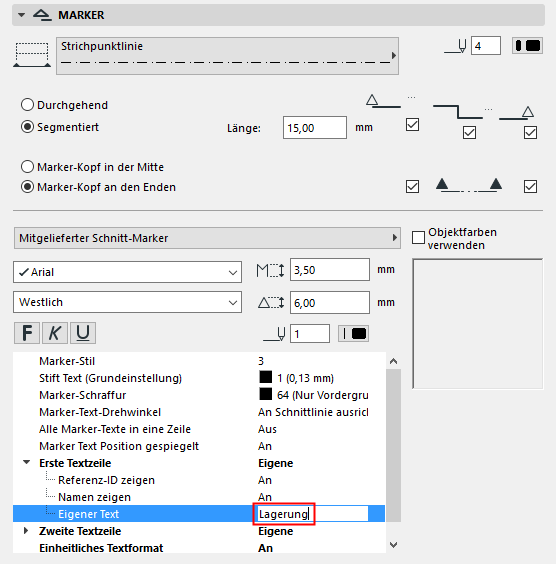Edit the marker size field 6,00

click(330, 303)
